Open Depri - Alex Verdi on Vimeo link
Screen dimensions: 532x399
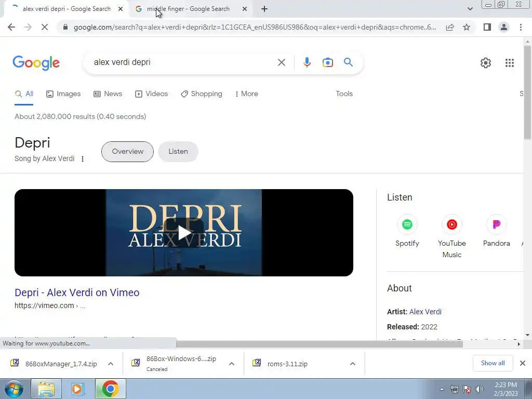pos(77,292)
